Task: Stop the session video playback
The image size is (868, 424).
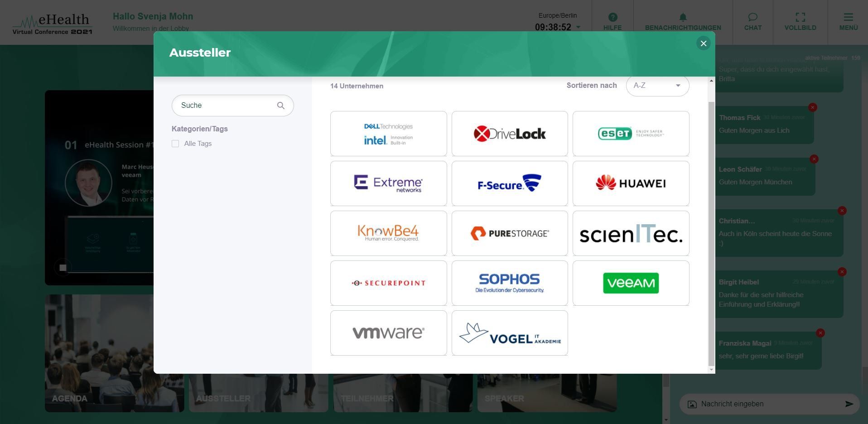Action: 63,268
